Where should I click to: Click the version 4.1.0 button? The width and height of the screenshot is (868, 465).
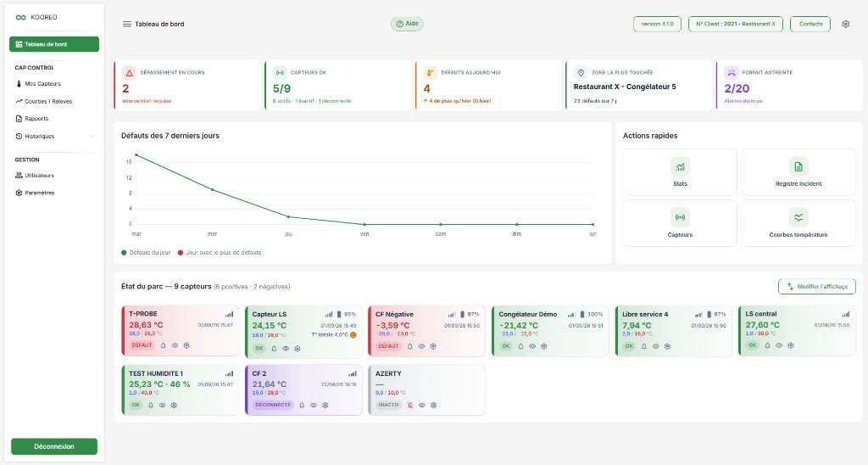pyautogui.click(x=657, y=24)
